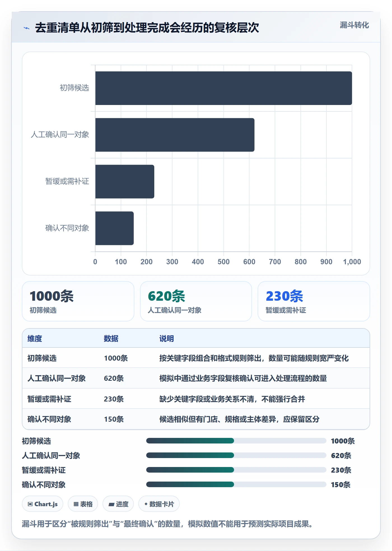Viewport: 392px width, 551px height.
Task: Click the 1000条 table cell
Action: click(116, 358)
